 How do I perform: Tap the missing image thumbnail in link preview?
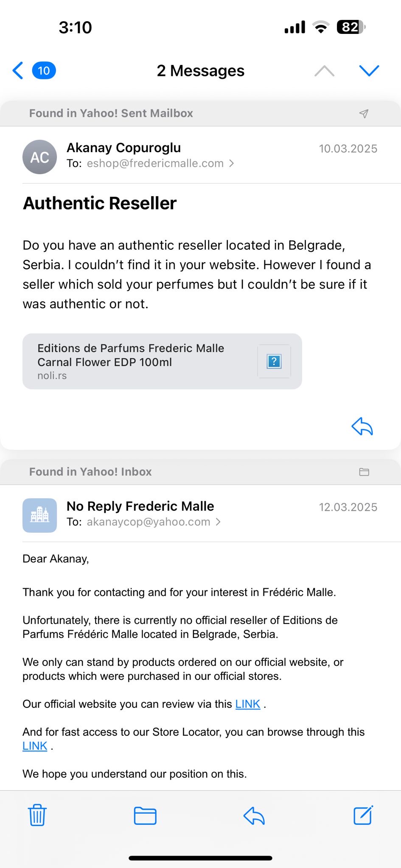(274, 362)
